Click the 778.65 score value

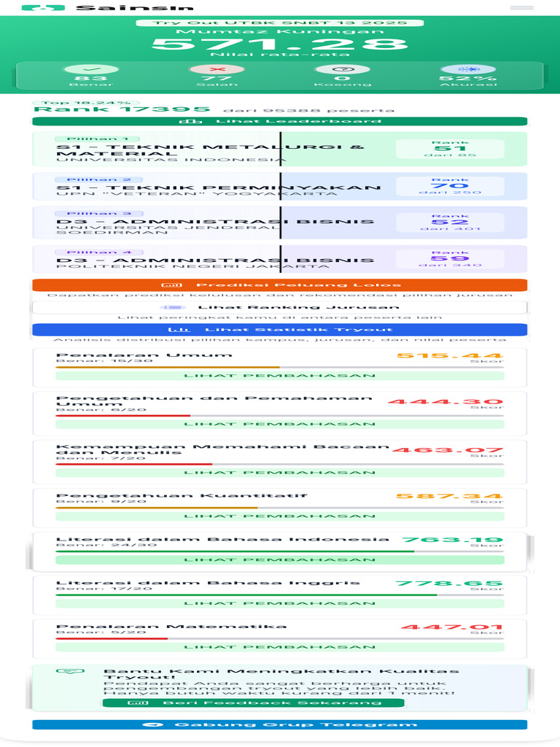(449, 583)
